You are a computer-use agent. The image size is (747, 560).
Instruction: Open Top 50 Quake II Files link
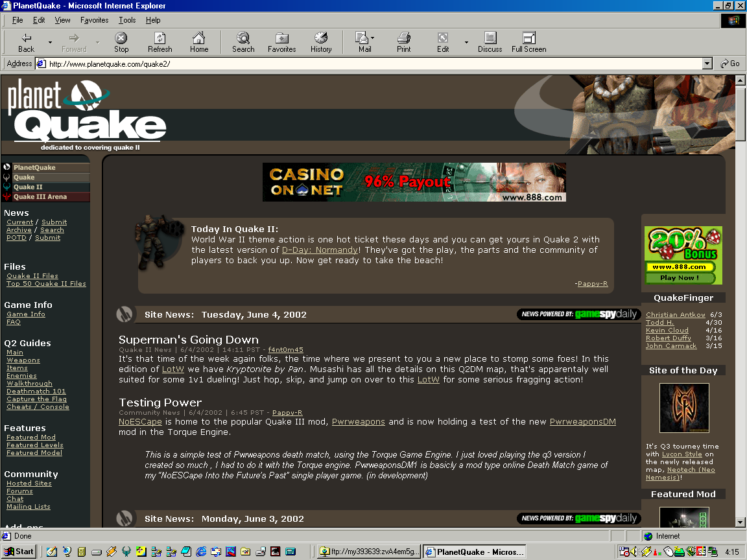tap(46, 284)
